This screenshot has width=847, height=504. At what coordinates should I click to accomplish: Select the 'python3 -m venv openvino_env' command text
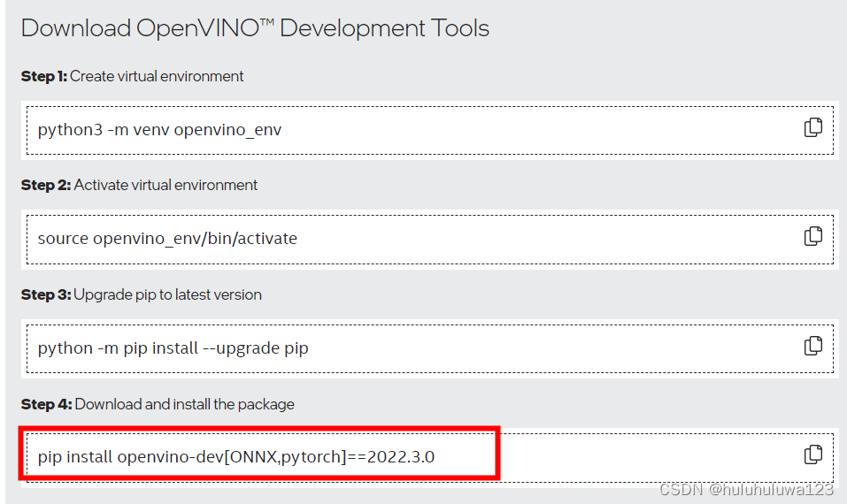(x=159, y=130)
